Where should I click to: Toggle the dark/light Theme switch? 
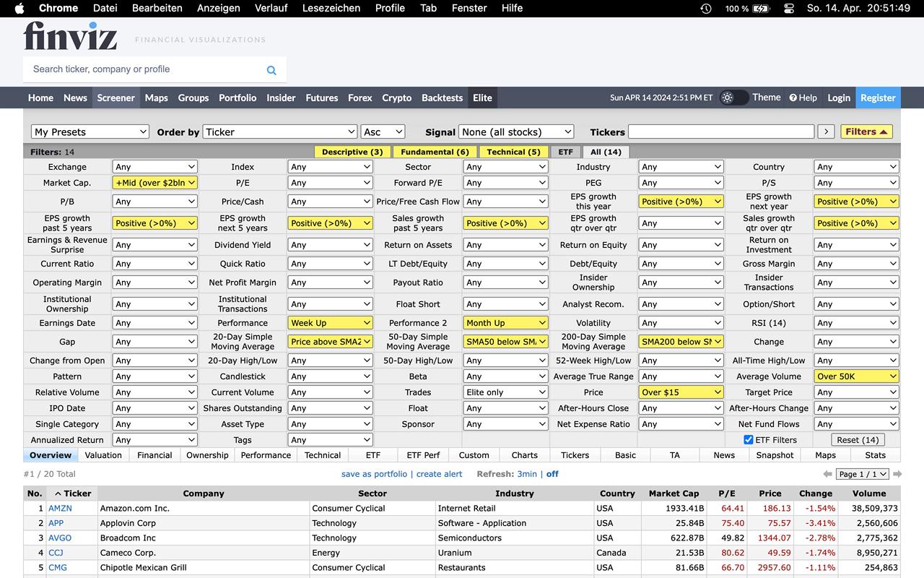pos(733,98)
